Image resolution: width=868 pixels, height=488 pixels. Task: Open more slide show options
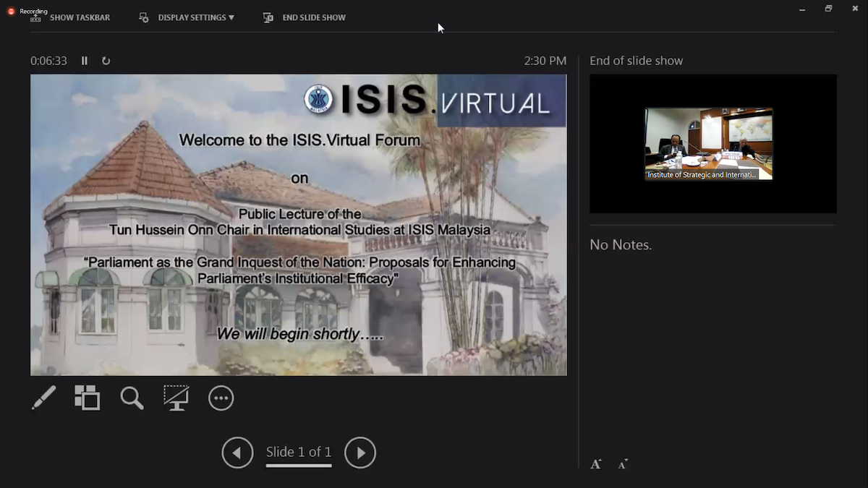click(x=221, y=398)
